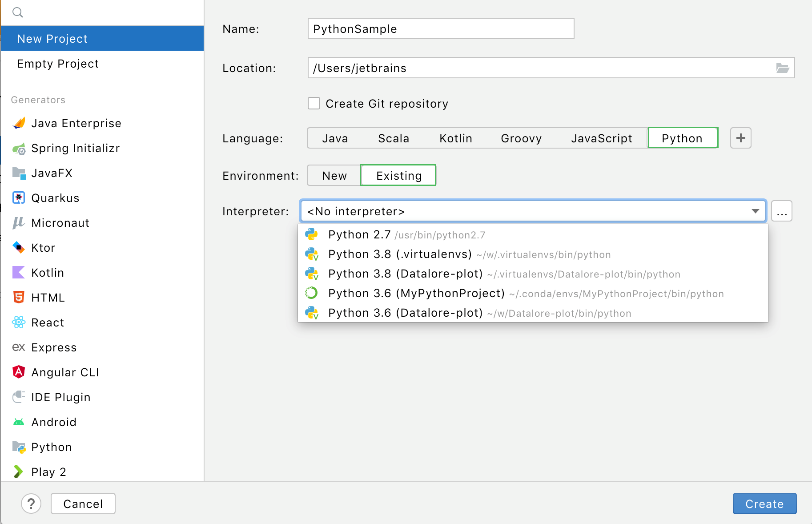Click the project Name input field
The image size is (812, 524).
(440, 28)
